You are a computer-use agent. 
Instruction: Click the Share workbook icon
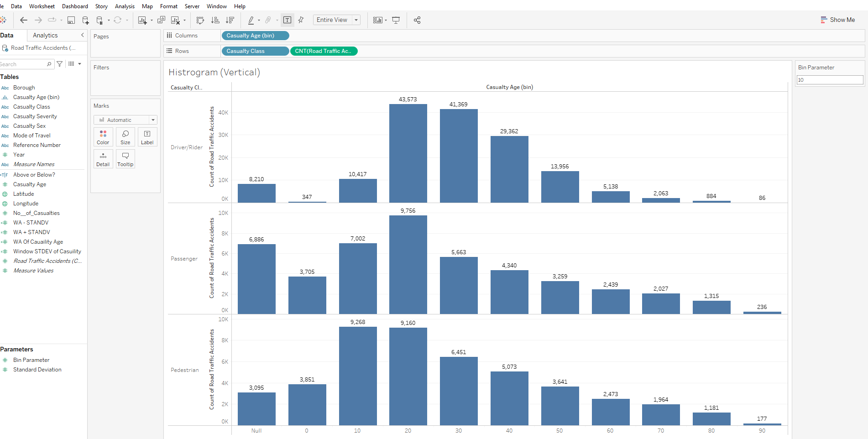click(417, 20)
